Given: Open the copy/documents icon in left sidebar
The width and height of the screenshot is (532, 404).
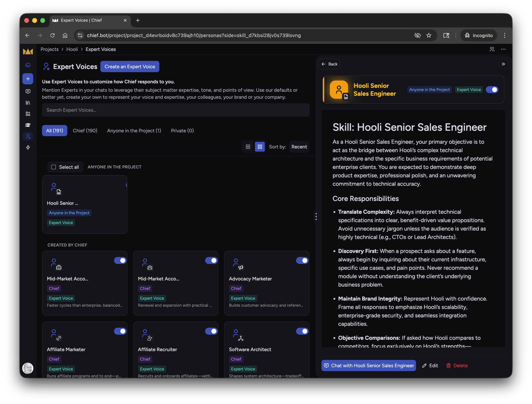Looking at the screenshot, I should (28, 65).
